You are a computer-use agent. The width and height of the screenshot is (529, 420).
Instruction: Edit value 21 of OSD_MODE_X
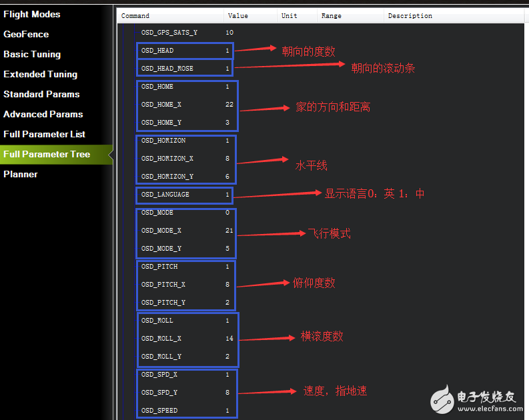pos(229,231)
